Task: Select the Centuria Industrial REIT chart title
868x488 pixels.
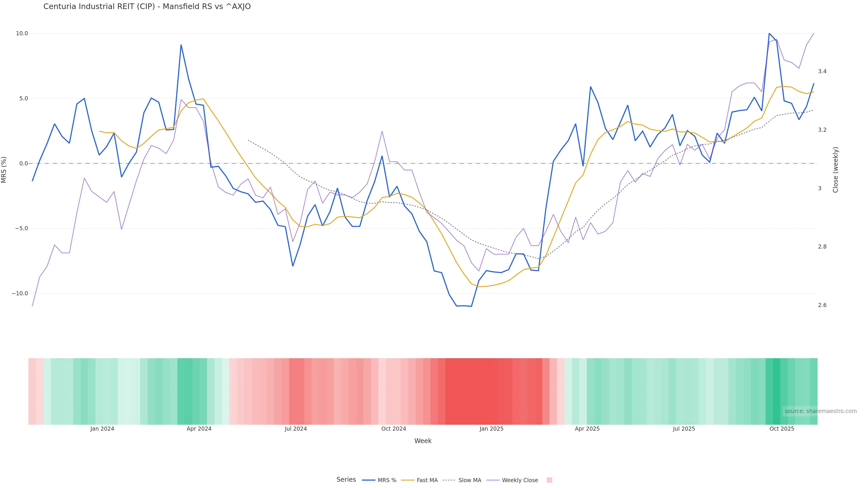Action: click(x=147, y=7)
